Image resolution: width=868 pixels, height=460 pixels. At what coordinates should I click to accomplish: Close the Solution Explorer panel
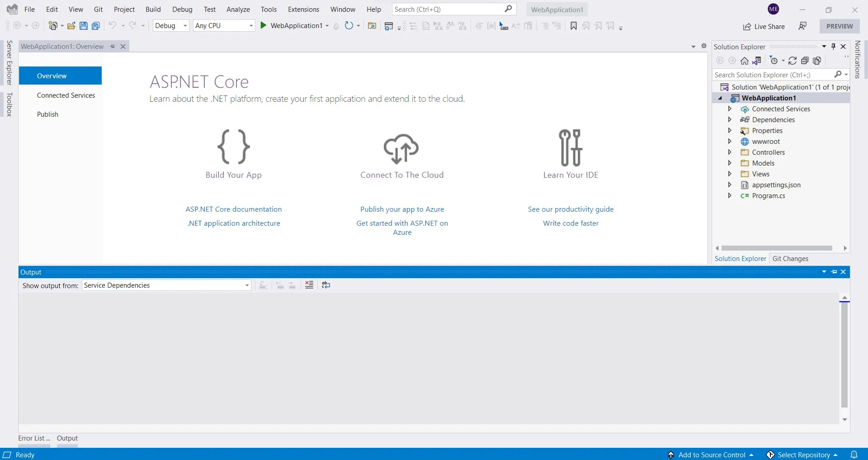point(843,46)
